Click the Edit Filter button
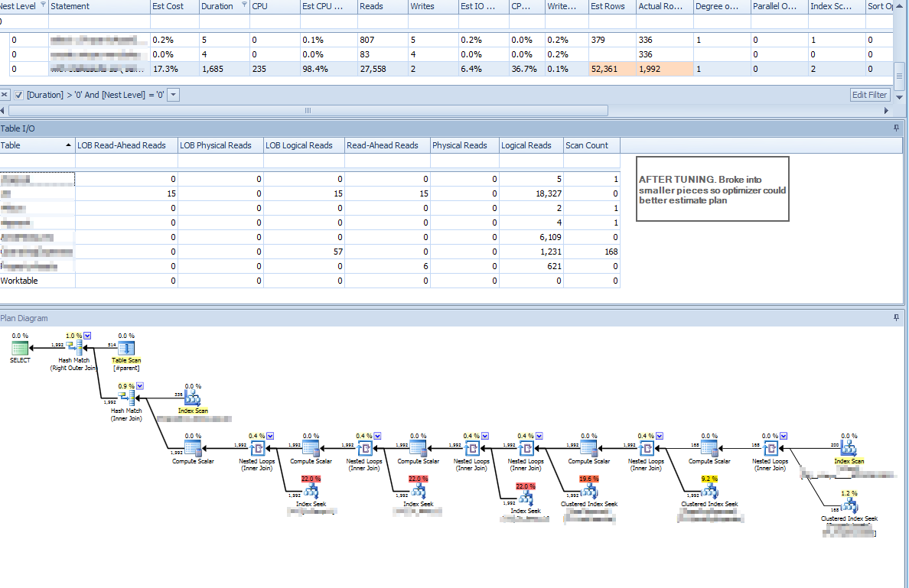Viewport: 909px width, 588px height. pyautogui.click(x=869, y=94)
